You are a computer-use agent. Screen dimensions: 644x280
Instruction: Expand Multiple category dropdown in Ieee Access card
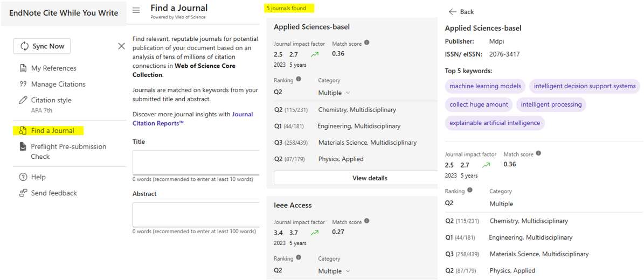(x=334, y=271)
